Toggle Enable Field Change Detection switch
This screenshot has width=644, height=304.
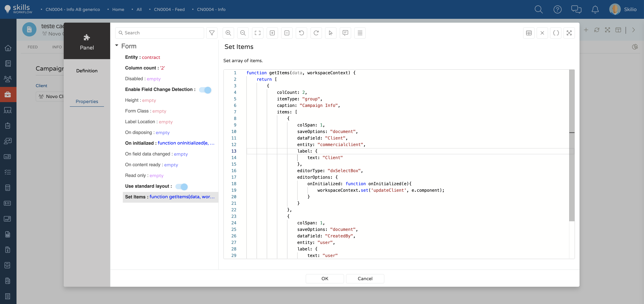click(x=205, y=90)
